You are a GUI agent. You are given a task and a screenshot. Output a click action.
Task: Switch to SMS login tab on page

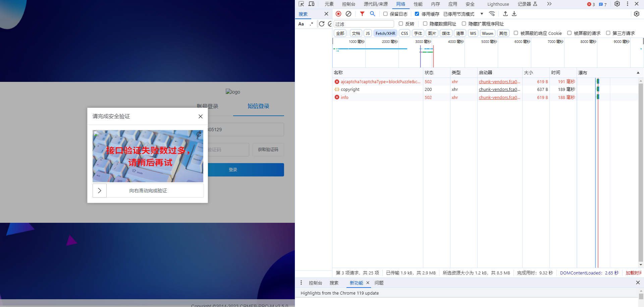(258, 106)
